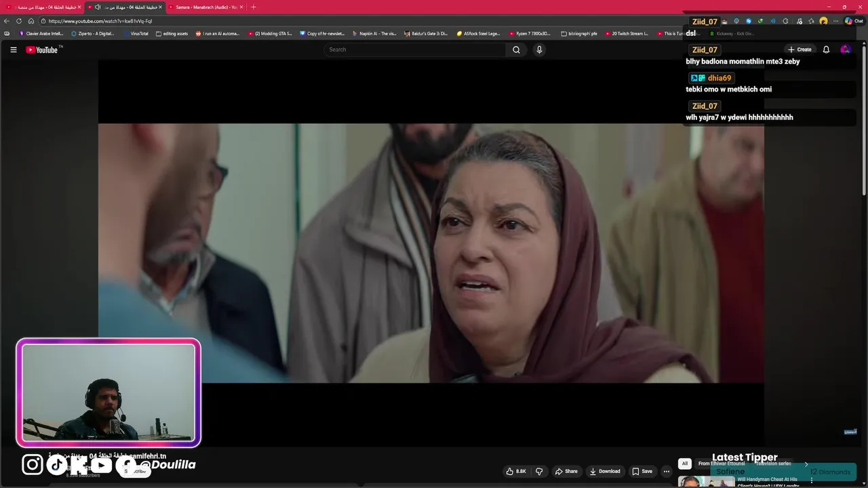The height and width of the screenshot is (488, 868).
Task: Open the Modding GTA S bookmark
Action: 270,33
